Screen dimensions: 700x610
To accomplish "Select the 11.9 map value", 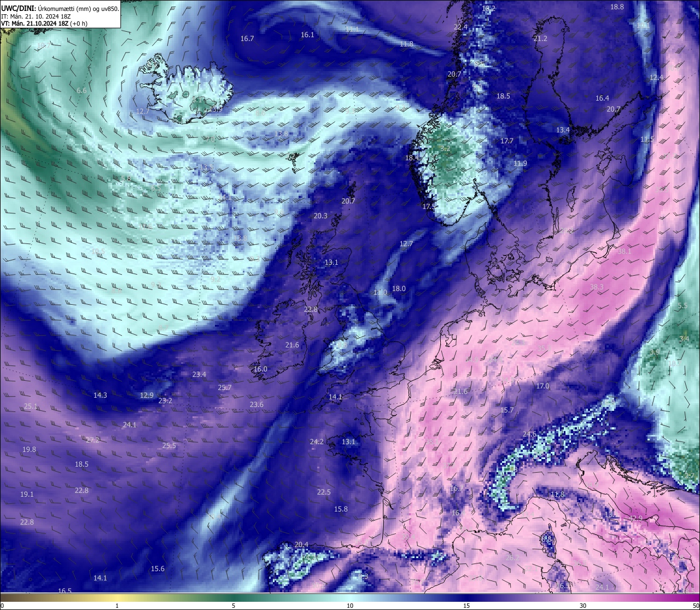I will tap(520, 163).
